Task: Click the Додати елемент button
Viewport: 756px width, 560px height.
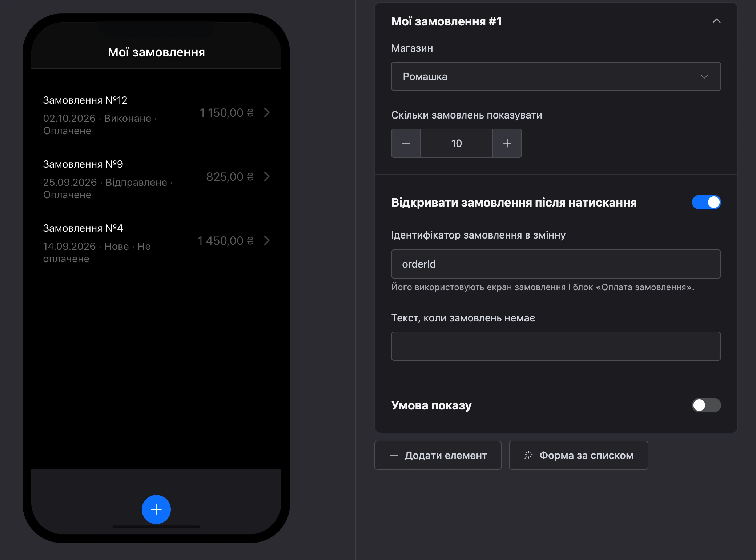Action: coord(438,455)
